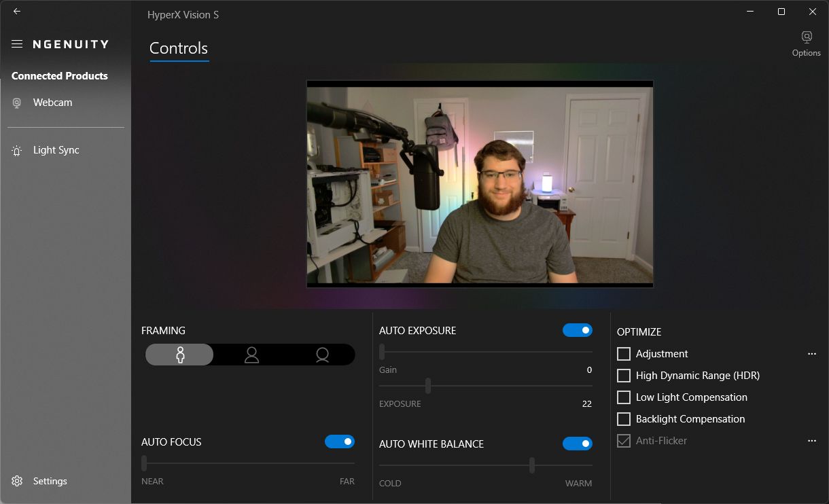Click the webcam preview video
This screenshot has height=504, width=829.
coord(480,184)
